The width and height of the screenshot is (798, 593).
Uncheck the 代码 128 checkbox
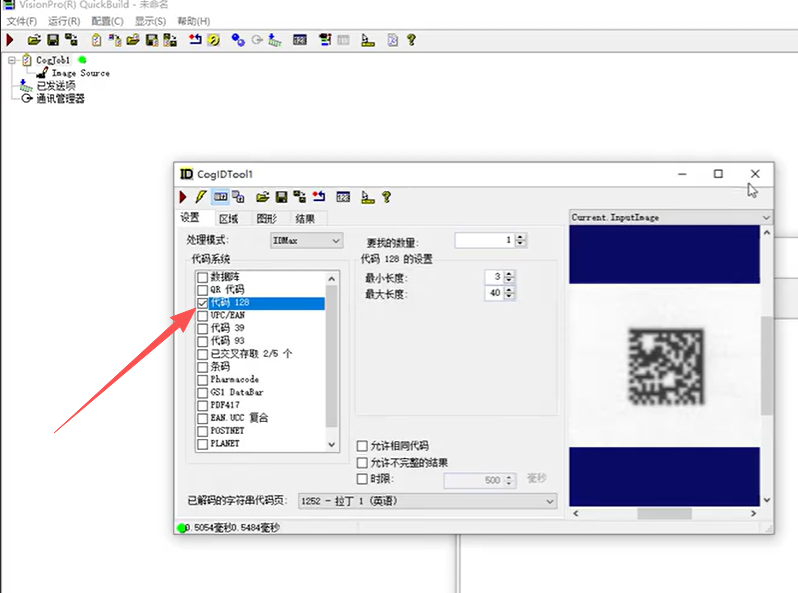(203, 303)
